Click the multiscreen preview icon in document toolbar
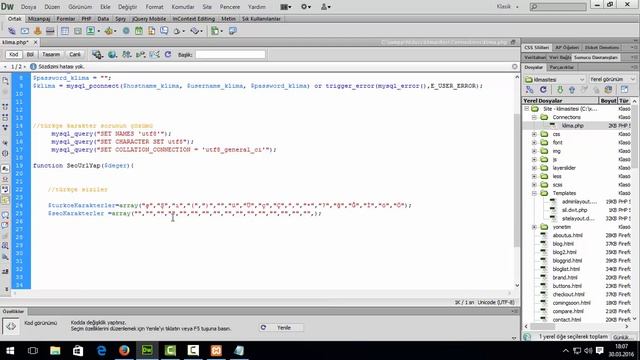The height and width of the screenshot is (360, 640). click(97, 54)
